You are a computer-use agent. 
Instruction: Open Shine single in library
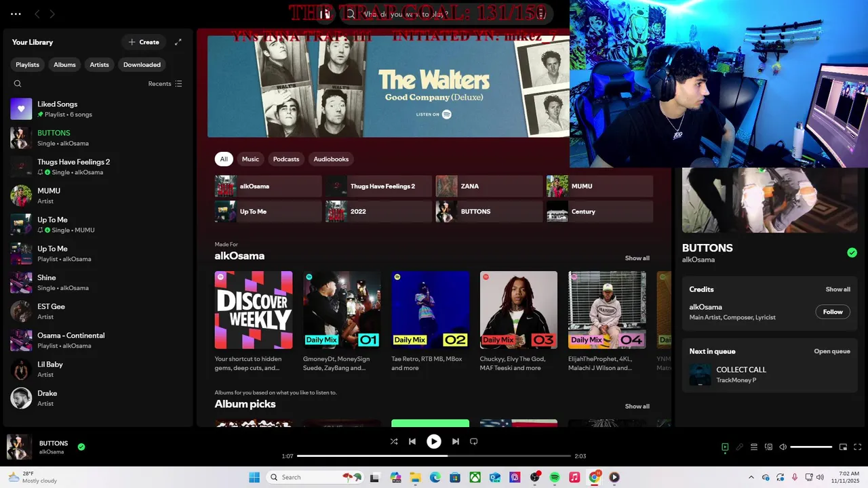(x=98, y=283)
